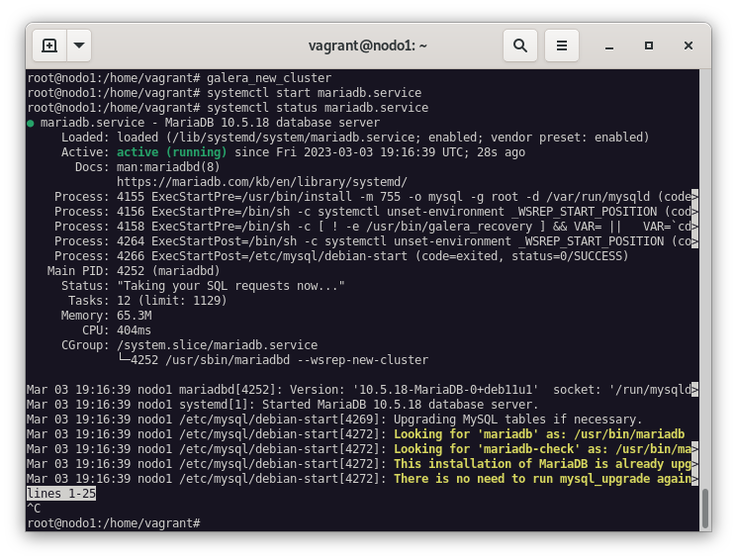
Task: Close the terminal window
Action: [689, 46]
